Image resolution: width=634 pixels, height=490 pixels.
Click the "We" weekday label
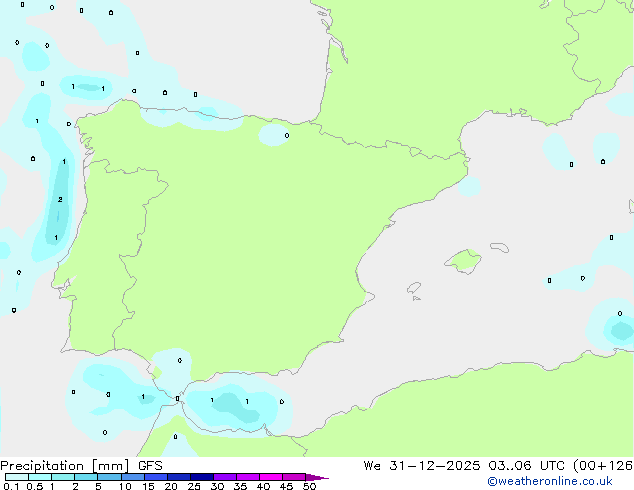click(372, 466)
